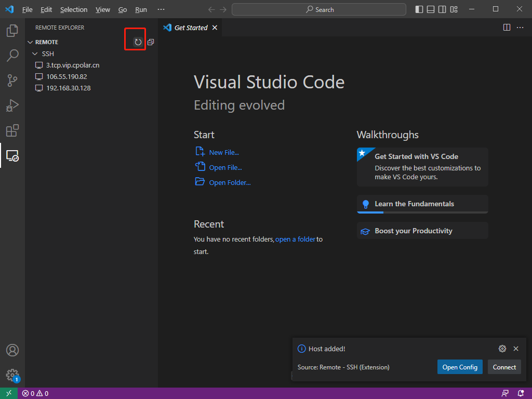
Task: Click the Connect button in notification
Action: pyautogui.click(x=504, y=367)
